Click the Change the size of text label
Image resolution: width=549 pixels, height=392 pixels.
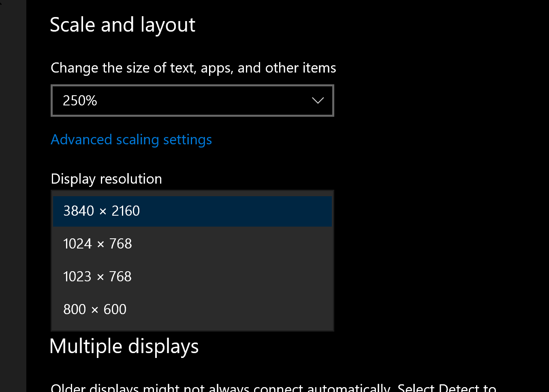[x=193, y=68]
